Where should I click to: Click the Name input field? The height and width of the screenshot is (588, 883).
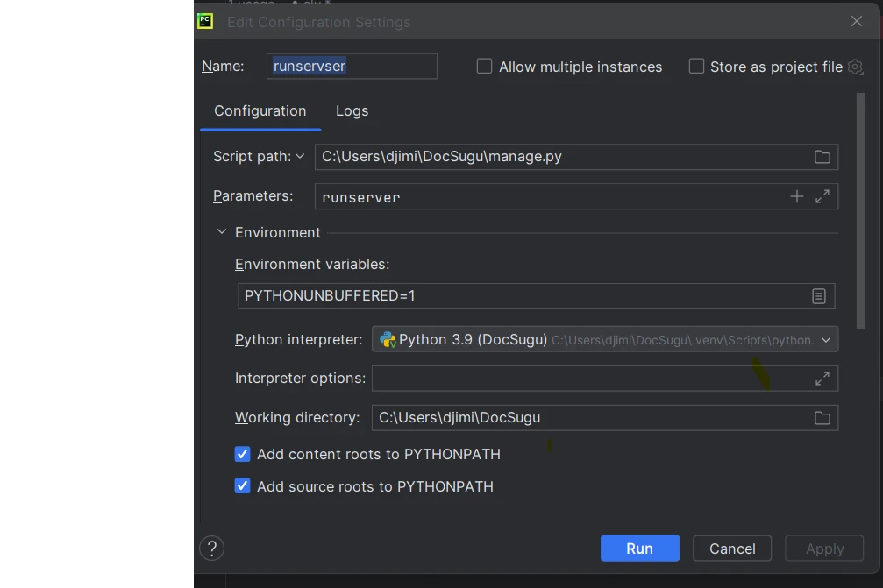[x=352, y=67]
